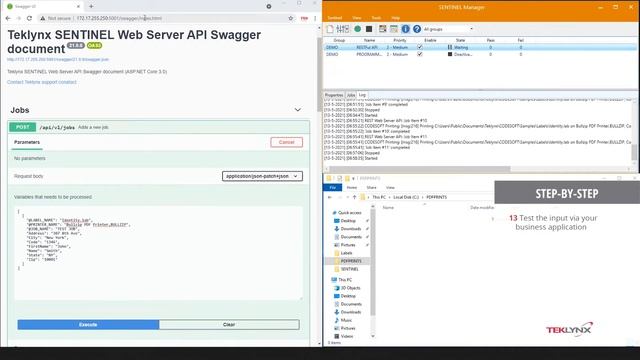Viewport: 640px width, 360px height.
Task: Open the Help menu in SENTINEL Manager
Action: 396,18
